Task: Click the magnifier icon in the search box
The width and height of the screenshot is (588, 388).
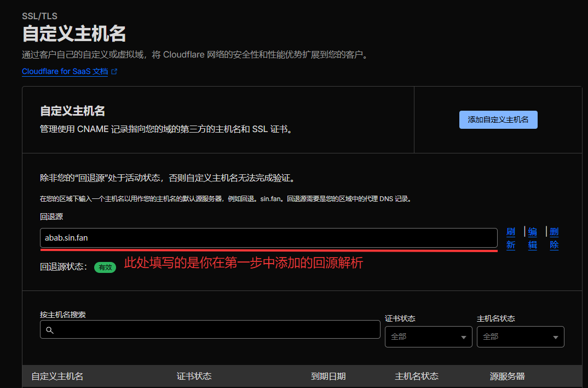Action: 50,329
